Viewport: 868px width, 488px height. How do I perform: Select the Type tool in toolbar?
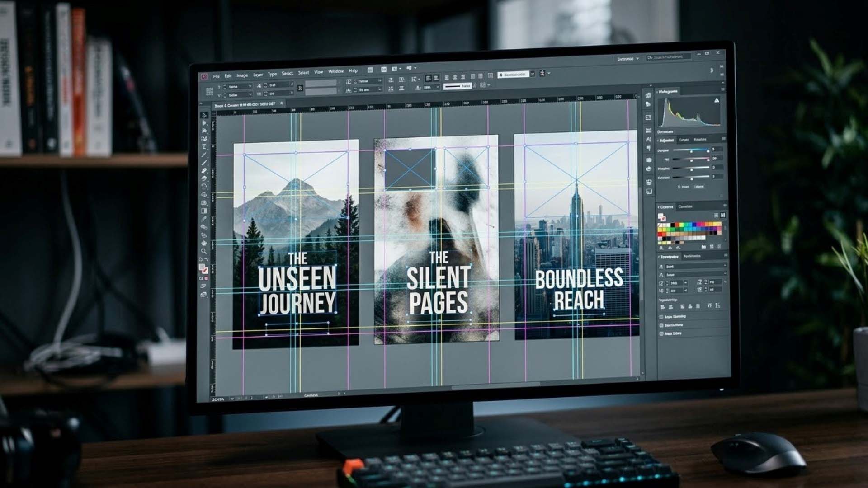tap(204, 147)
